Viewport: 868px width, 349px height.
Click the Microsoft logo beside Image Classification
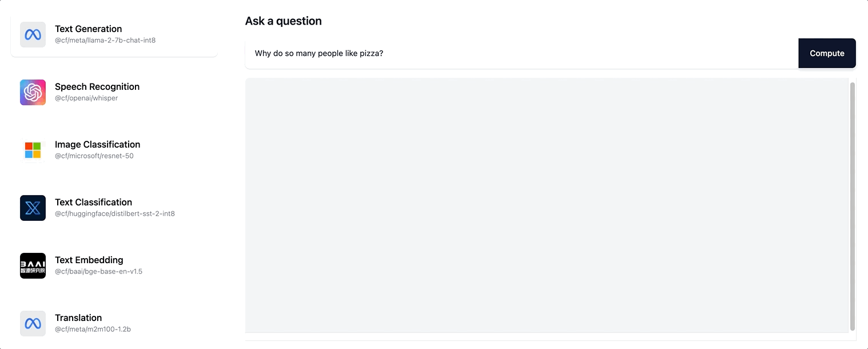(x=33, y=150)
